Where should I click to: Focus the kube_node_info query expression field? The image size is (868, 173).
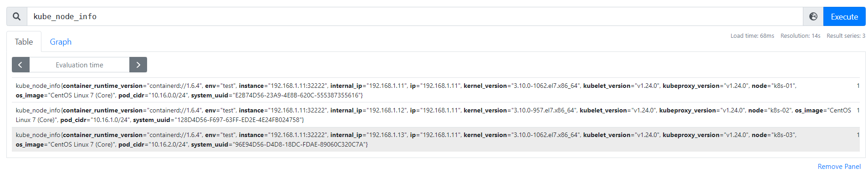coord(415,16)
